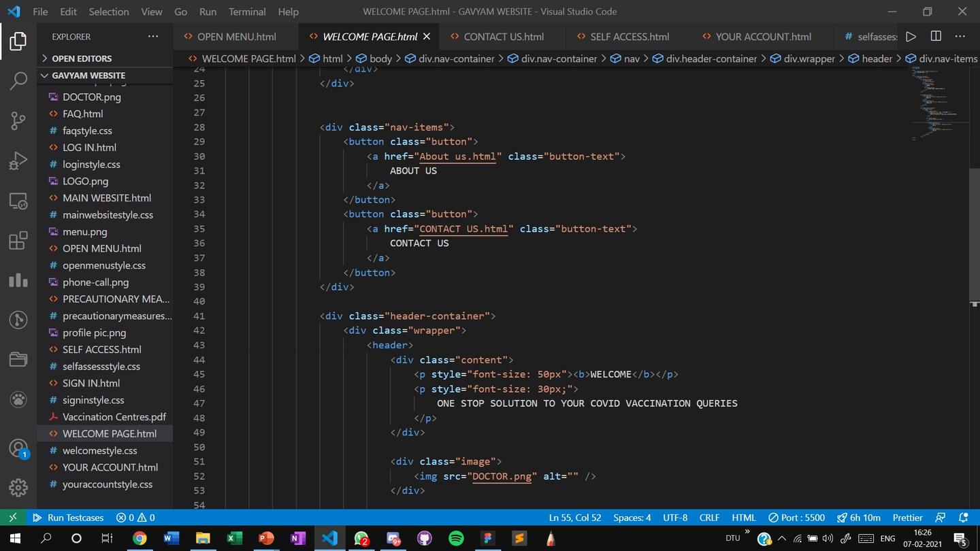Click the Run play icon in editor toolbar
This screenshot has height=551, width=980.
click(911, 37)
